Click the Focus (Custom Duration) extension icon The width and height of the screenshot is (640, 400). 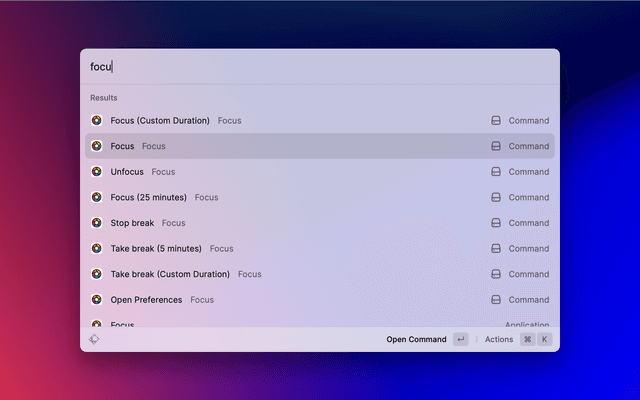tap(96, 120)
